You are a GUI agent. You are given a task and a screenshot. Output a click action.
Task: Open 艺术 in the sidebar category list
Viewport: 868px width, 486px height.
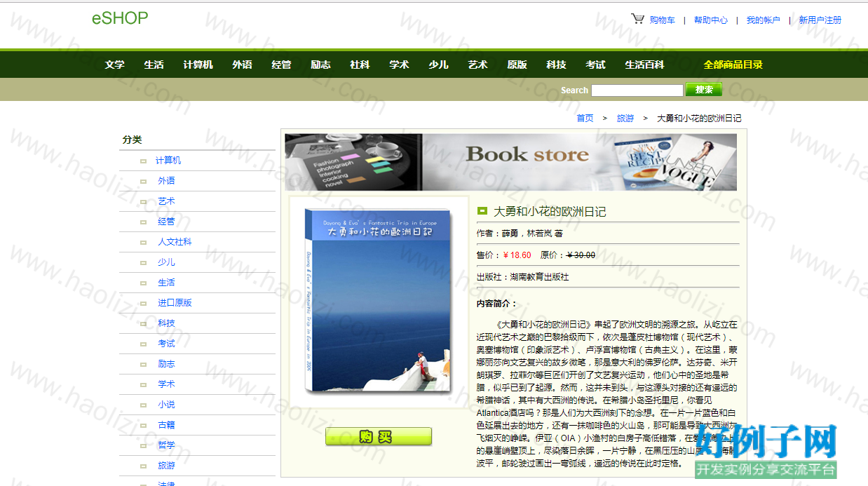click(166, 201)
